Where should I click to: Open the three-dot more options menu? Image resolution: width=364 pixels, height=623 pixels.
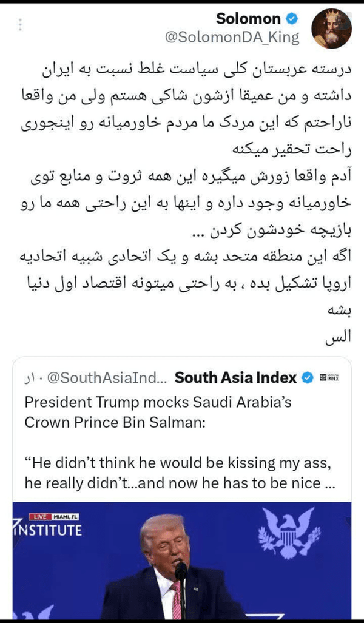pos(20,25)
